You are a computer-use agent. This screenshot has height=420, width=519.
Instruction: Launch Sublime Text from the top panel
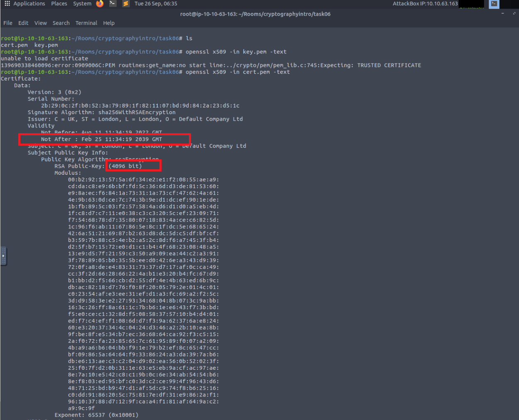pyautogui.click(x=125, y=4)
